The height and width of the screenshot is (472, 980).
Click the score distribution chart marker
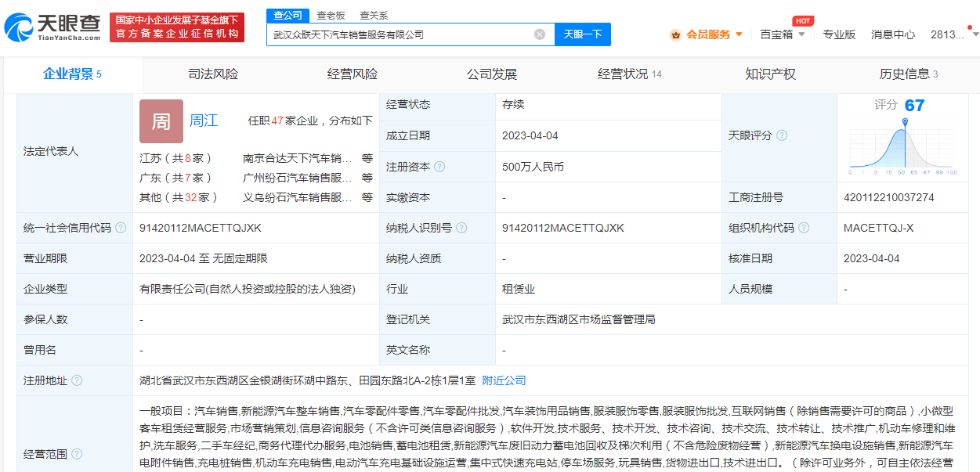tap(905, 123)
